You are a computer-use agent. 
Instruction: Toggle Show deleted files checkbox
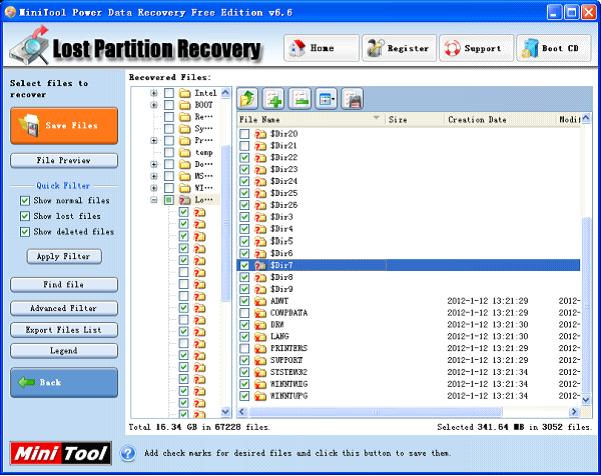[x=25, y=232]
